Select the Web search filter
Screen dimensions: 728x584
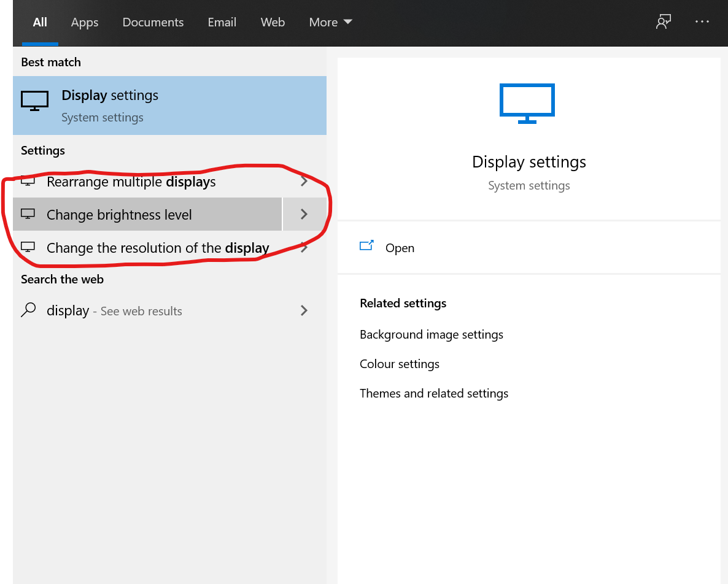click(x=273, y=22)
